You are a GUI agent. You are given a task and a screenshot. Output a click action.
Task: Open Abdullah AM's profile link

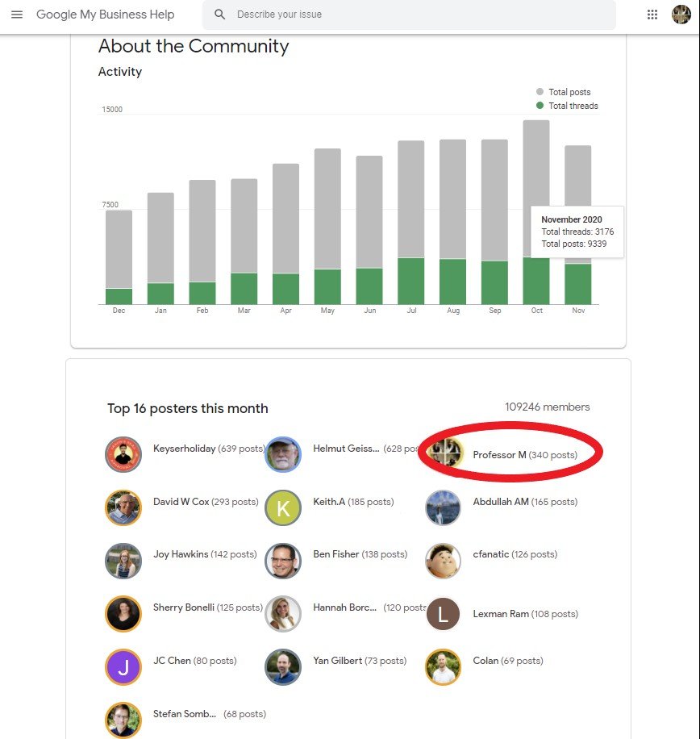coord(500,502)
